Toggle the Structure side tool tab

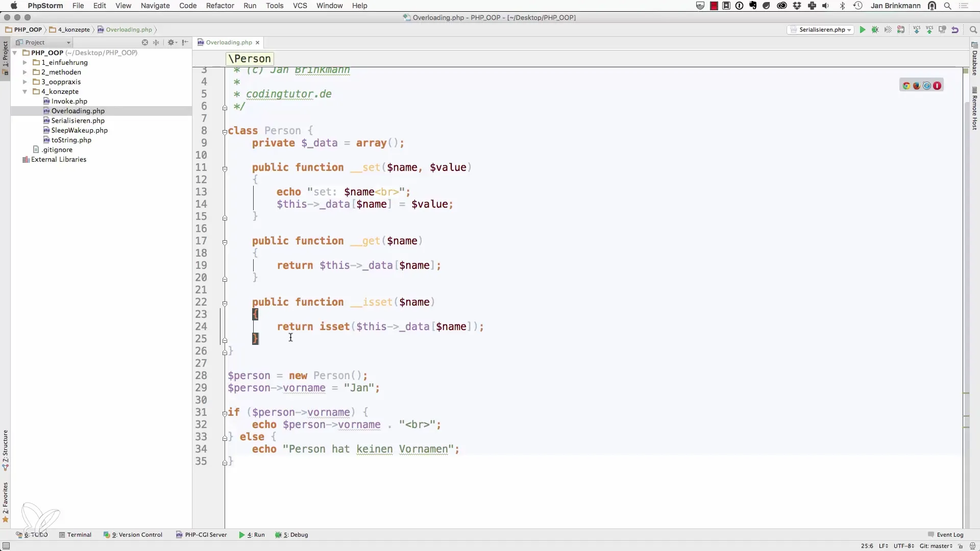5,450
